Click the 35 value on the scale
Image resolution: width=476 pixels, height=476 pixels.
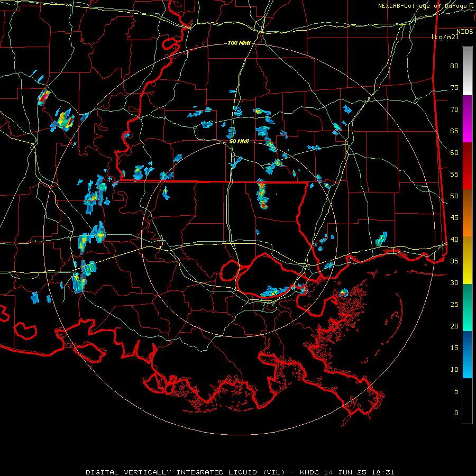454,261
